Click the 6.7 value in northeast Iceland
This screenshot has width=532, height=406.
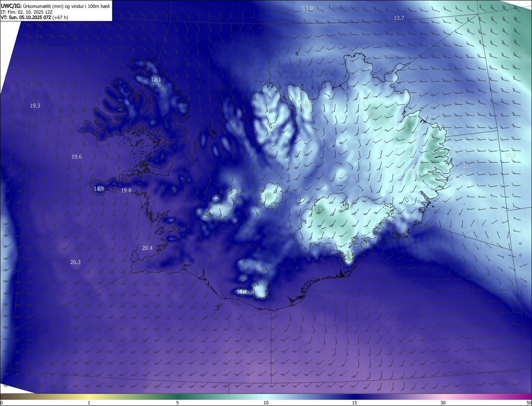(409, 127)
